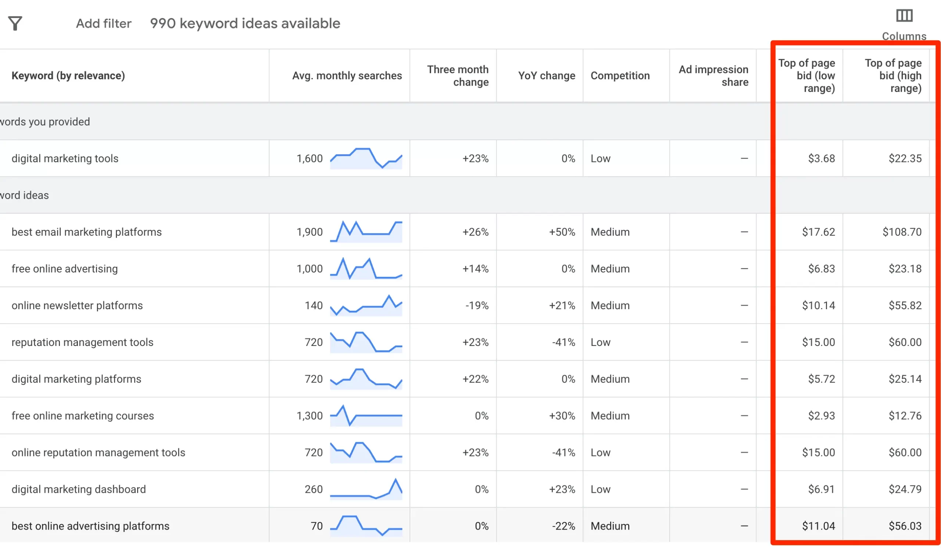
Task: Select keyword digital marketing platforms row
Action: tap(76, 379)
